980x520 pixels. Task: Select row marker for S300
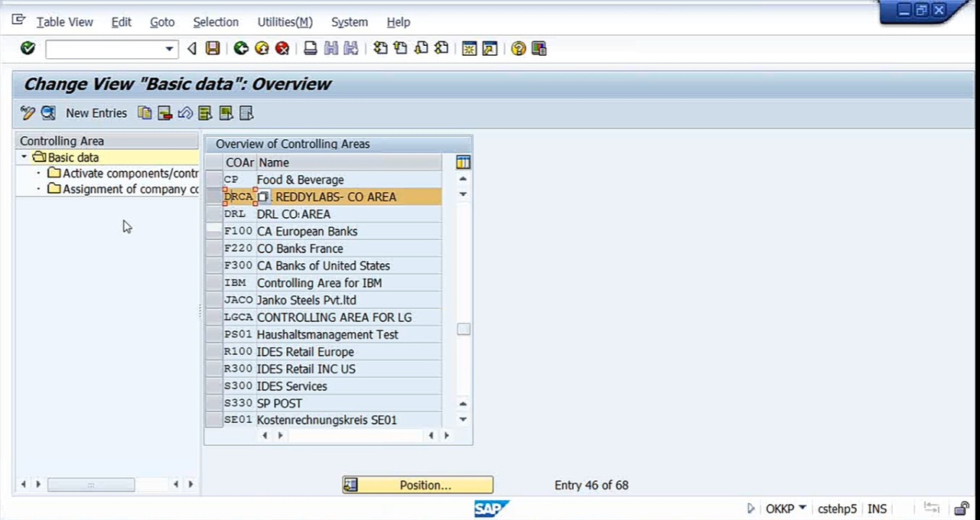click(213, 386)
